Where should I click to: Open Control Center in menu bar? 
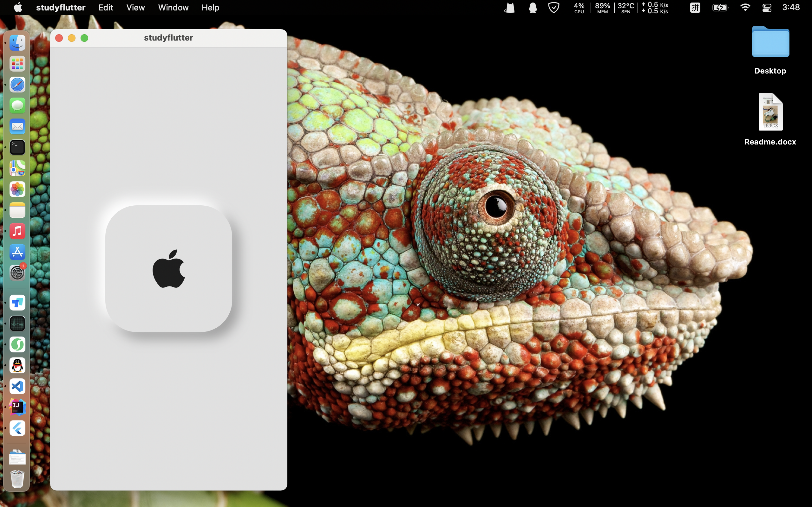(x=767, y=7)
